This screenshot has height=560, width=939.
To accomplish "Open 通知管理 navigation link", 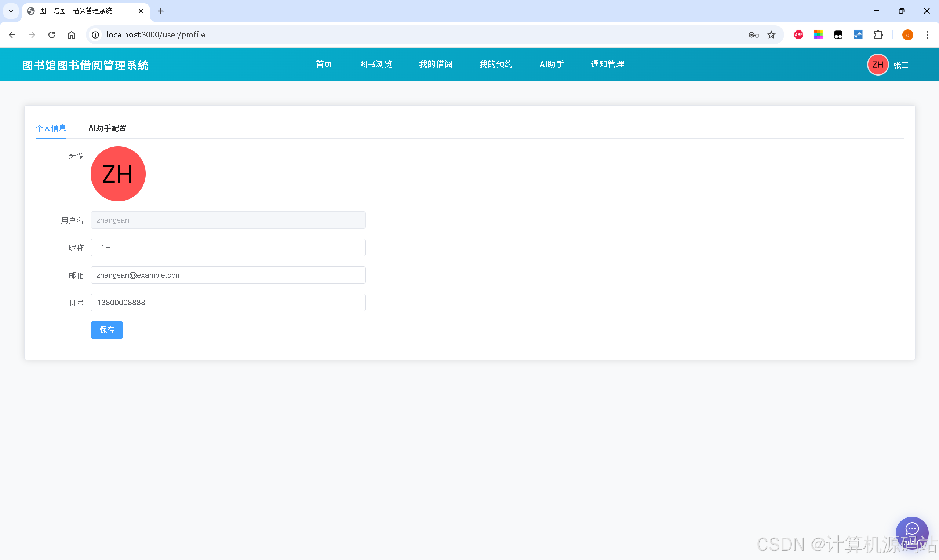I will pyautogui.click(x=607, y=64).
